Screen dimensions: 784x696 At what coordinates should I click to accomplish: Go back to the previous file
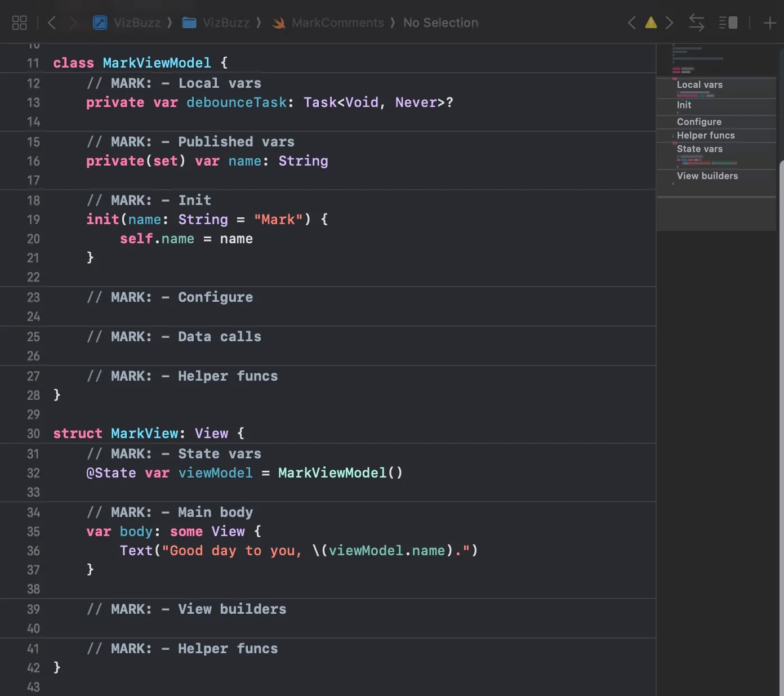click(x=52, y=23)
